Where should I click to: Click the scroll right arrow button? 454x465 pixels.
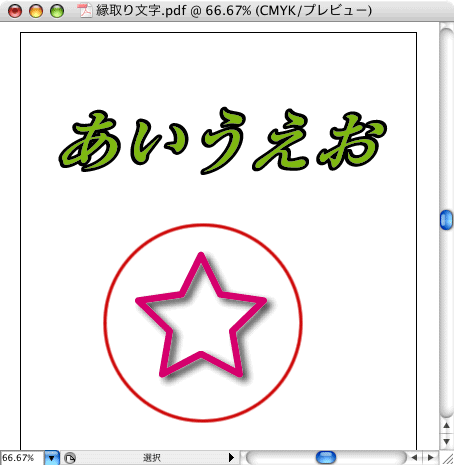(x=430, y=457)
